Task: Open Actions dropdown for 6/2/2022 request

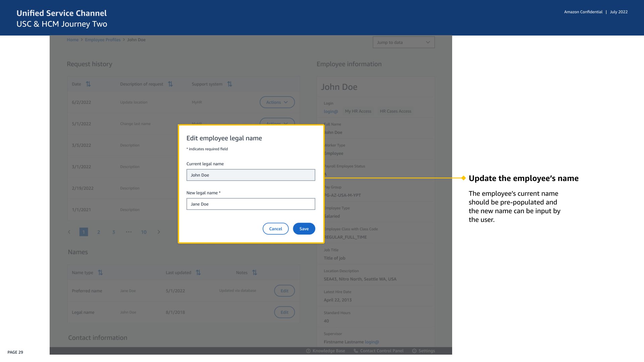Action: click(x=277, y=102)
